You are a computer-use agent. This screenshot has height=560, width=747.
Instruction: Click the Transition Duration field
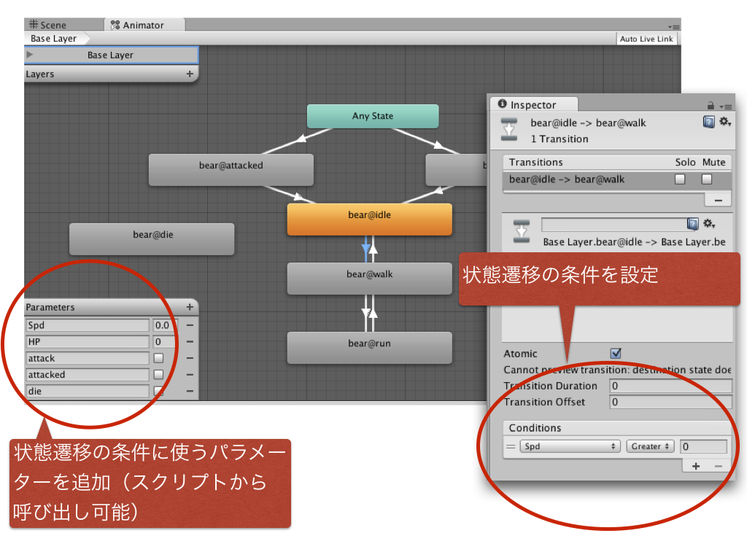[670, 386]
